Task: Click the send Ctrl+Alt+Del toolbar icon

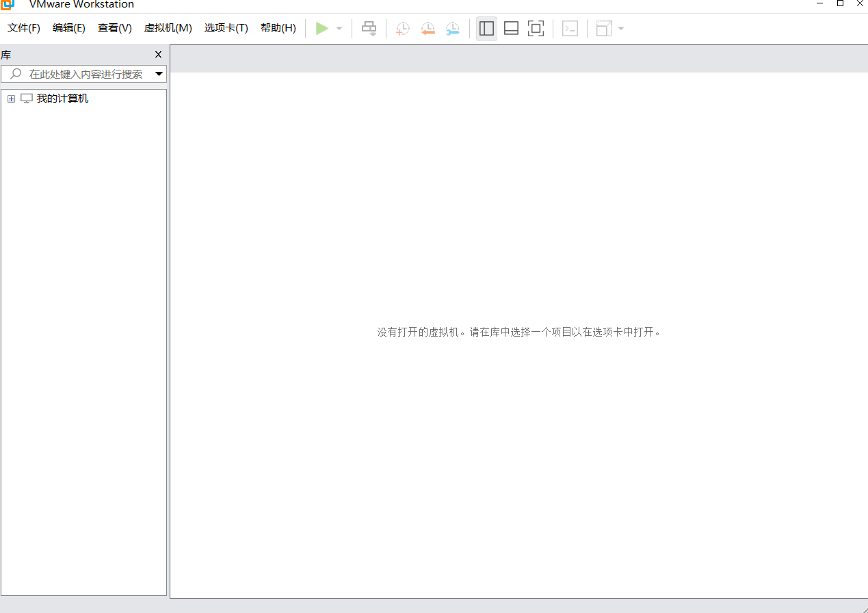Action: point(369,29)
